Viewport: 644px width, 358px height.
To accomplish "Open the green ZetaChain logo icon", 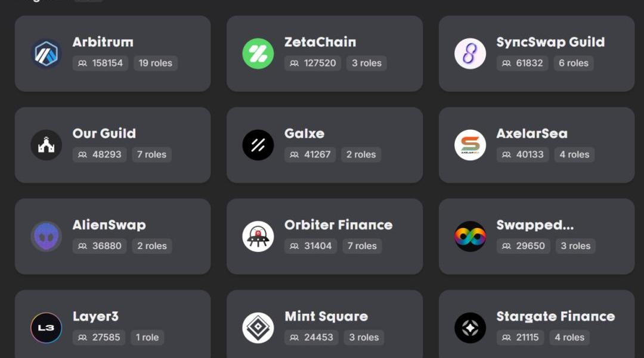I will (258, 53).
